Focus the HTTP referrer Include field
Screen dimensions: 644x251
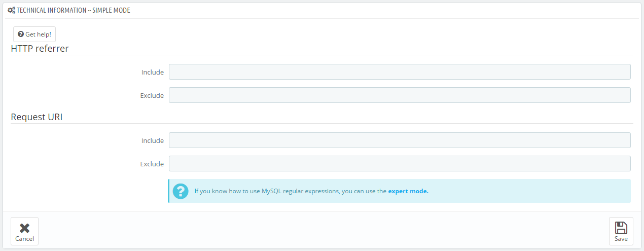click(400, 72)
